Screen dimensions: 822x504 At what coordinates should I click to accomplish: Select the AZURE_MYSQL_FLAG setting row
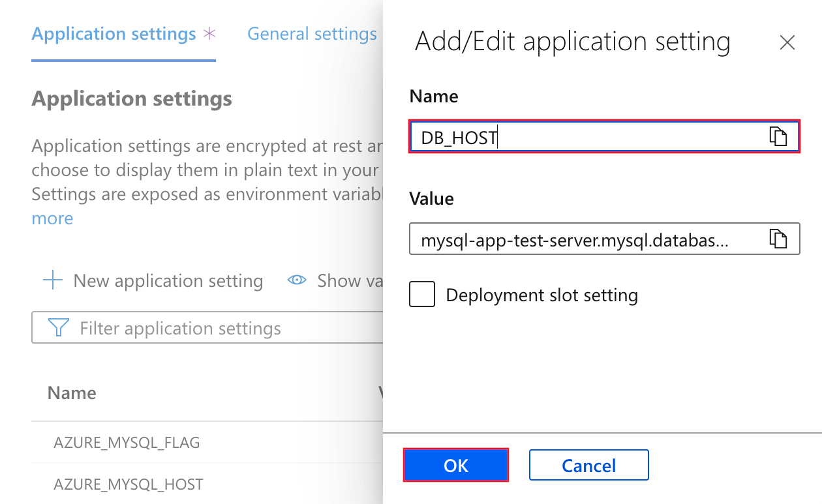(x=127, y=443)
